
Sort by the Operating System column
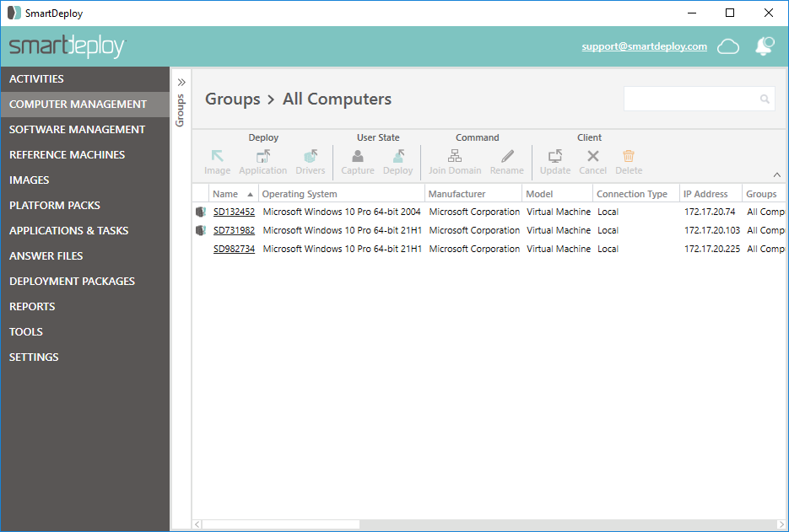[x=342, y=194]
